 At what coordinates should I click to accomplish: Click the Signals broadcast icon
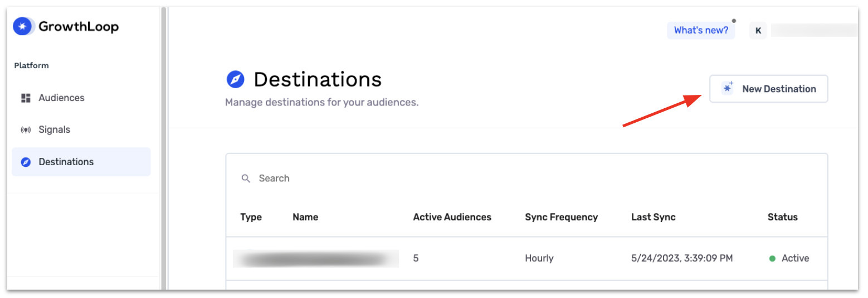(x=25, y=130)
